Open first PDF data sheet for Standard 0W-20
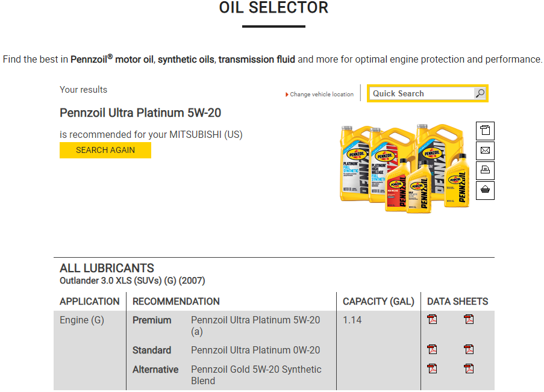 point(432,349)
